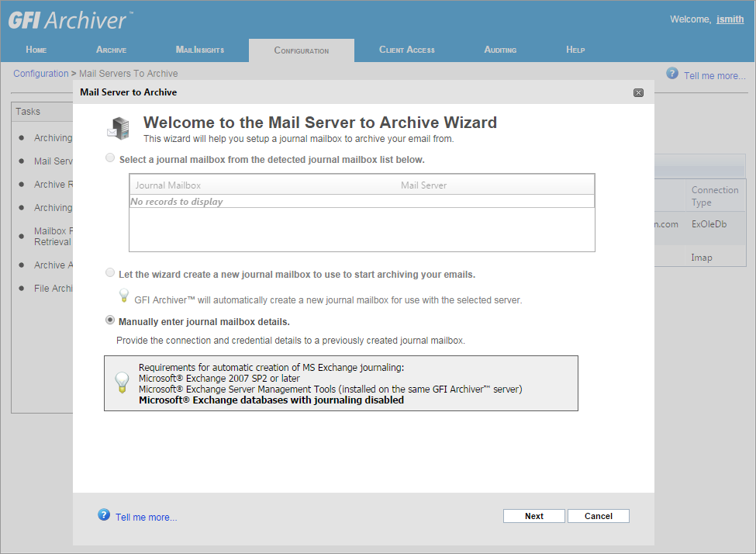Click the help icon in the wizard footer
This screenshot has width=756, height=554.
[x=104, y=515]
